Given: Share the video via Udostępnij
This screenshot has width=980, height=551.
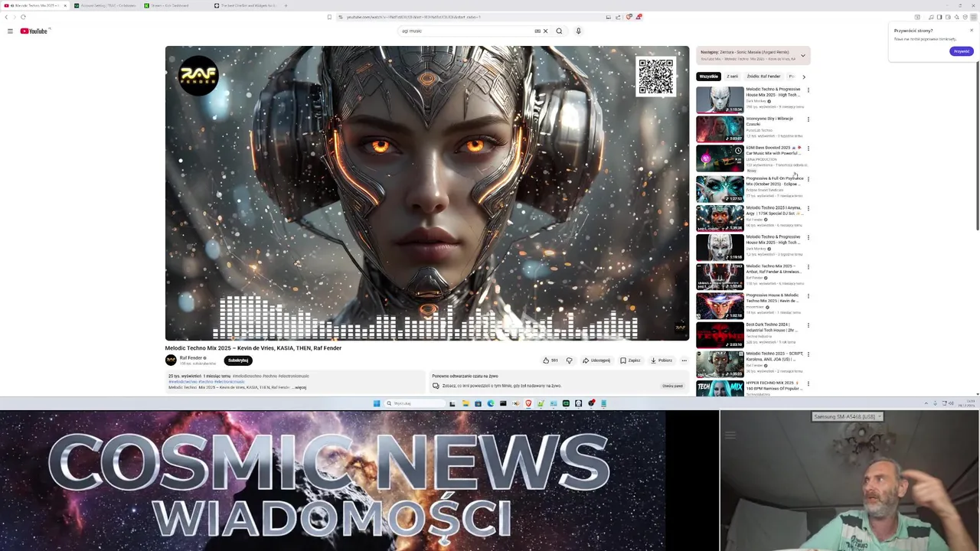Looking at the screenshot, I should (x=596, y=360).
